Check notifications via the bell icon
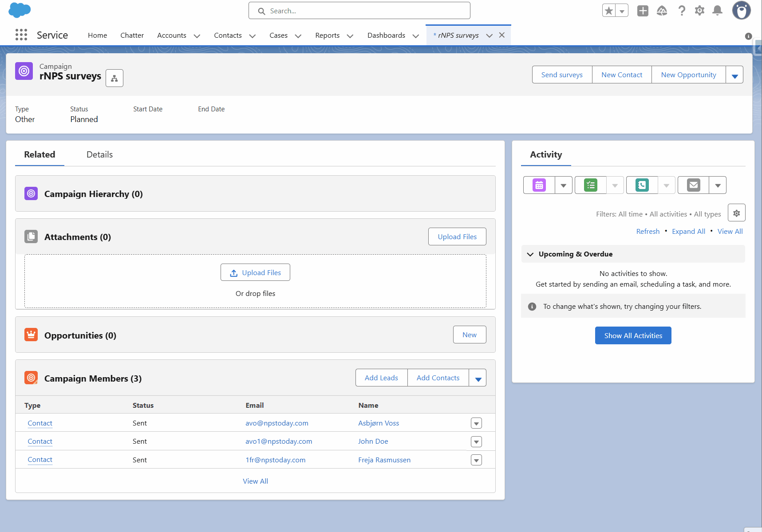The height and width of the screenshot is (532, 762). 717,10
